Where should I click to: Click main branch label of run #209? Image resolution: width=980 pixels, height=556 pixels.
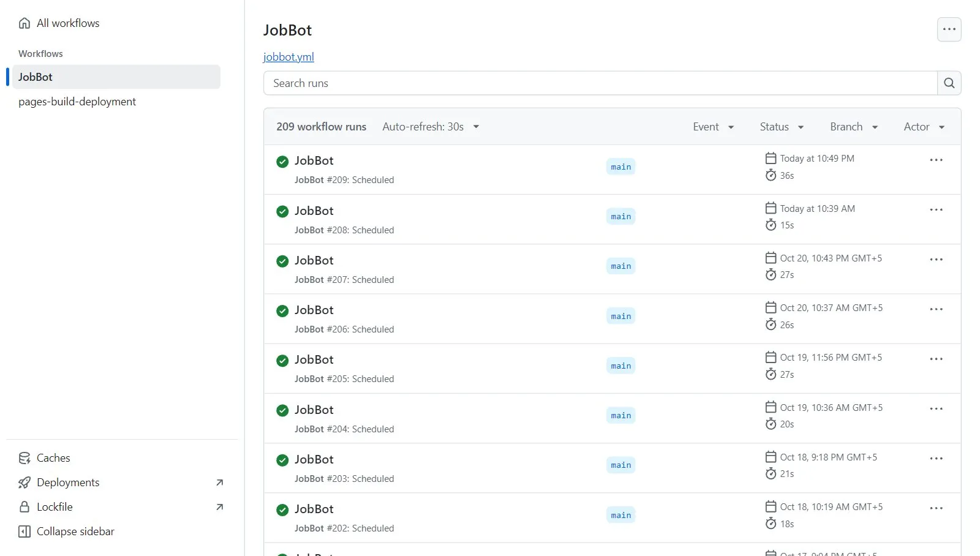(620, 167)
